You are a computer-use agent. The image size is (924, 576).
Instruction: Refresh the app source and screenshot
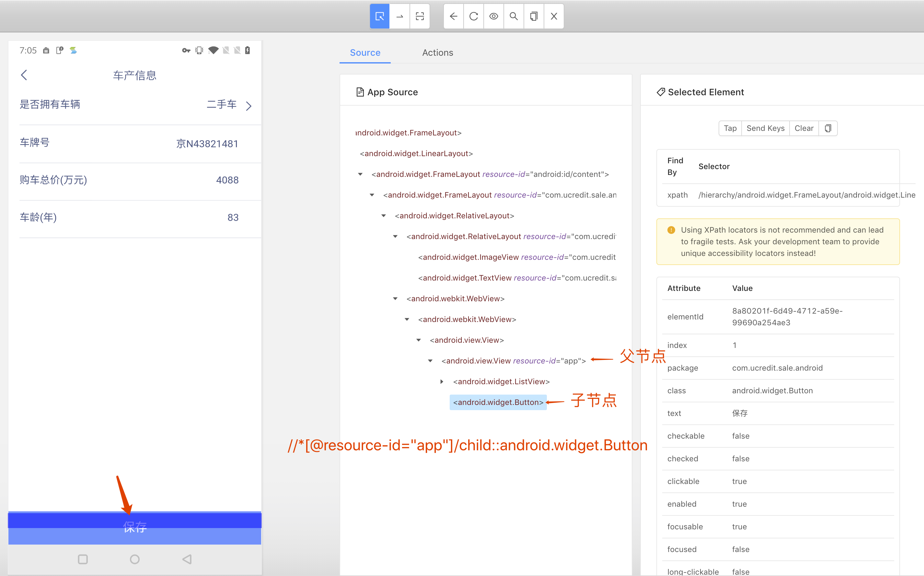(x=473, y=17)
